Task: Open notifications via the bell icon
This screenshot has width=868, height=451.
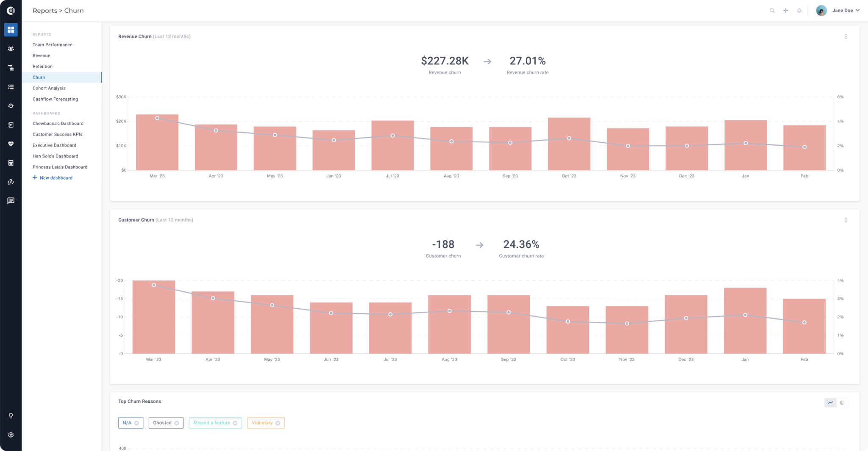Action: coord(799,10)
